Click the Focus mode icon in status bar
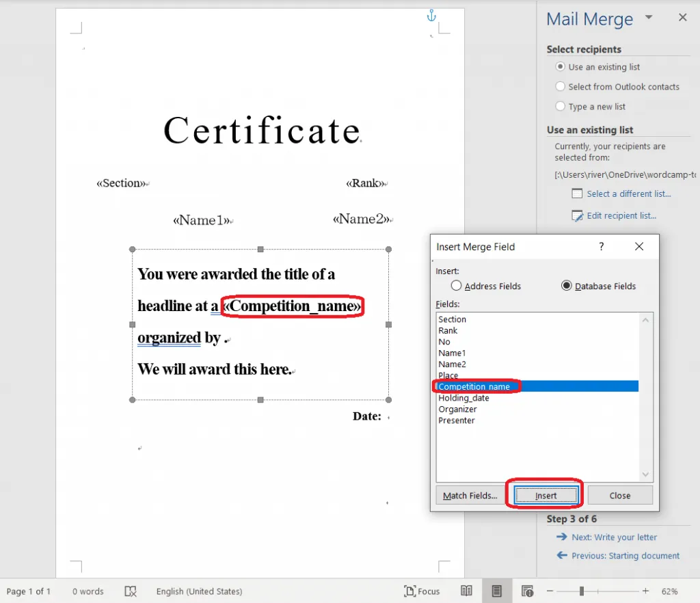Screen dimensions: 700x603 [x=410, y=591]
